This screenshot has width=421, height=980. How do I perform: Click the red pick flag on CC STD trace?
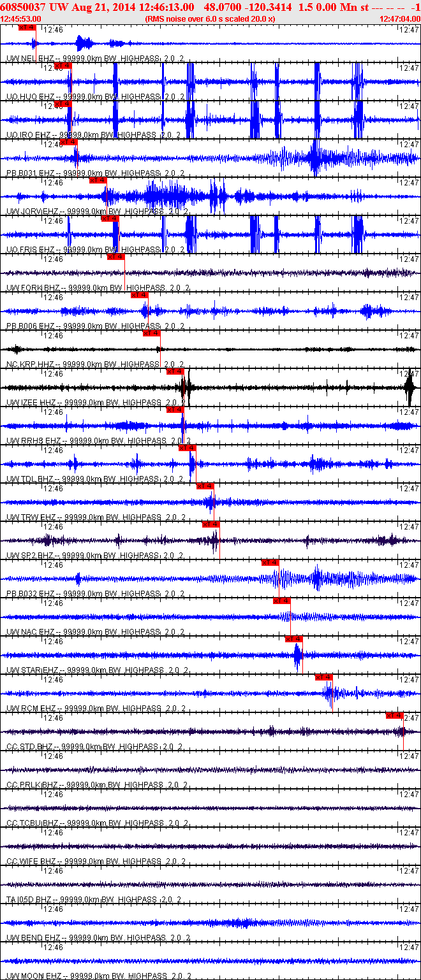pos(395,716)
